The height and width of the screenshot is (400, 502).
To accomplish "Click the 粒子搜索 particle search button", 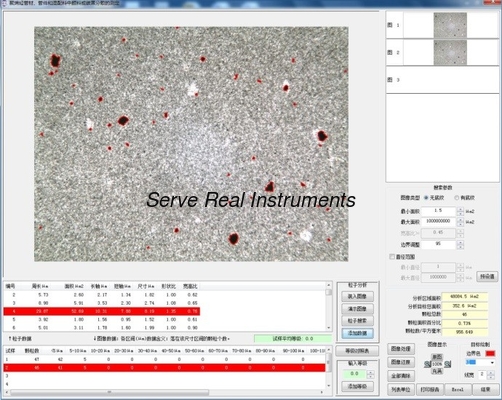I will 357,321.
